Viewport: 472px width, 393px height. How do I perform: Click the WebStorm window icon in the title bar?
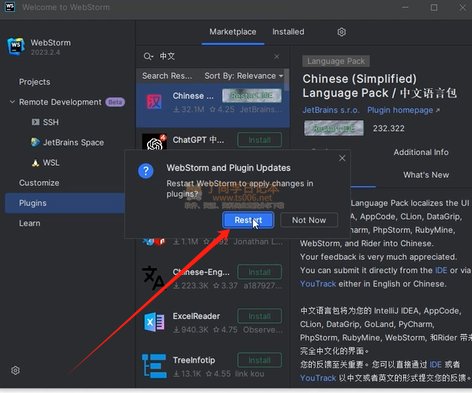10,7
